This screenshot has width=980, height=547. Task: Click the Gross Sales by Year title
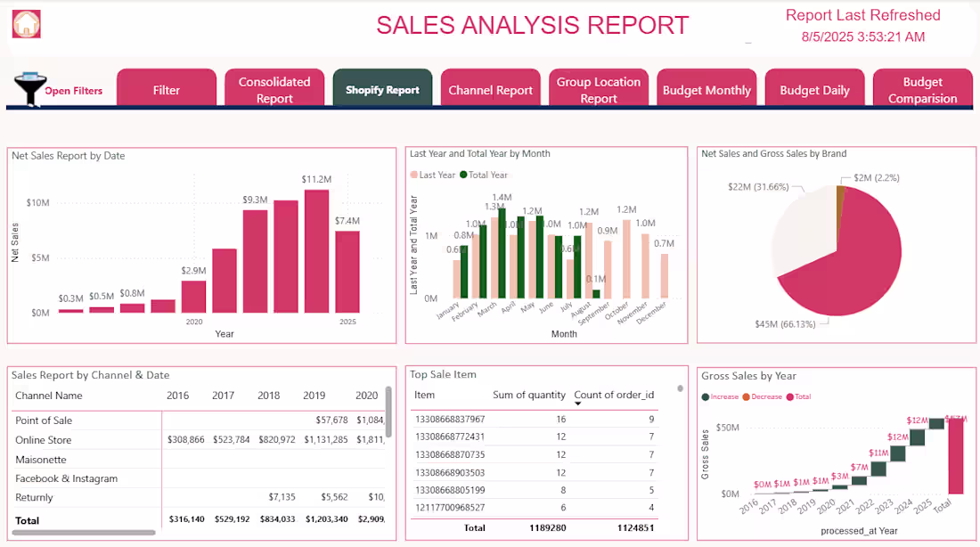pos(748,376)
